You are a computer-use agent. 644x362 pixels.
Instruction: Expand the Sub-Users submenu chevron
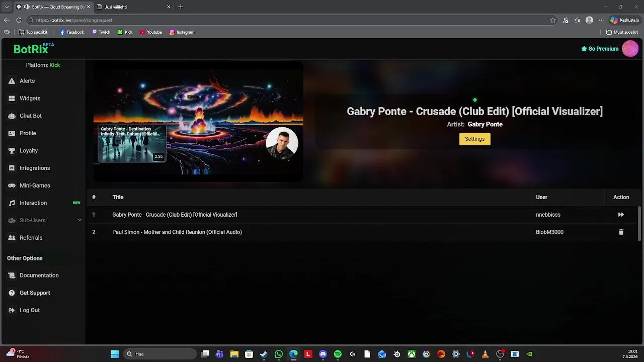pyautogui.click(x=79, y=220)
